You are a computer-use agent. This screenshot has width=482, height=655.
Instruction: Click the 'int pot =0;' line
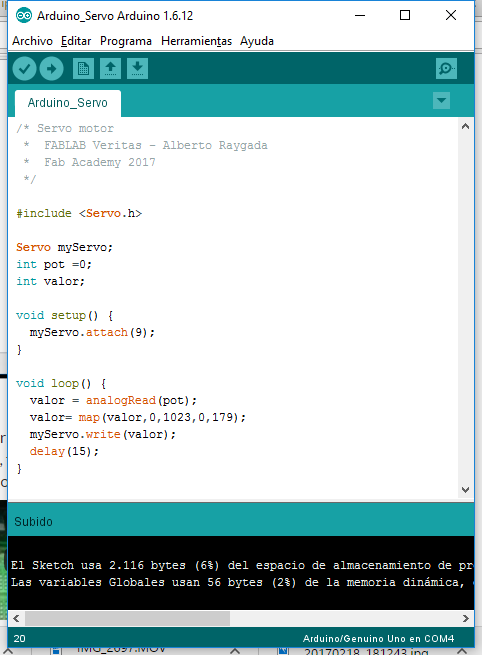(x=54, y=264)
